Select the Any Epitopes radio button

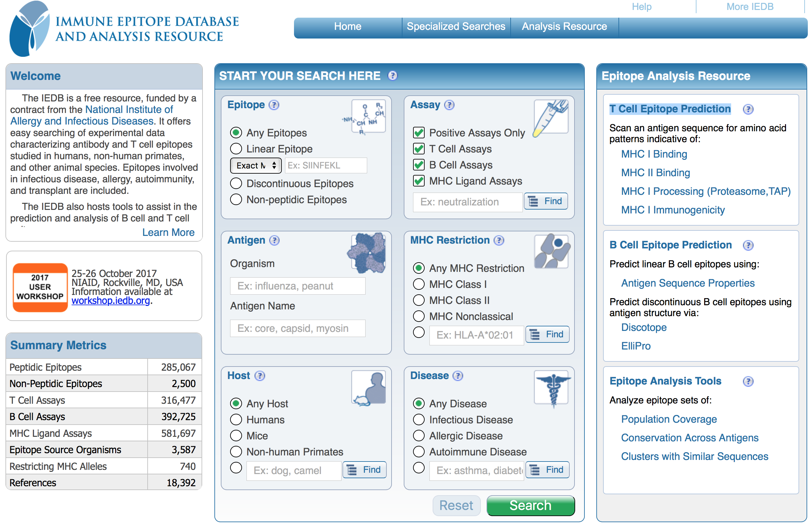(x=236, y=133)
